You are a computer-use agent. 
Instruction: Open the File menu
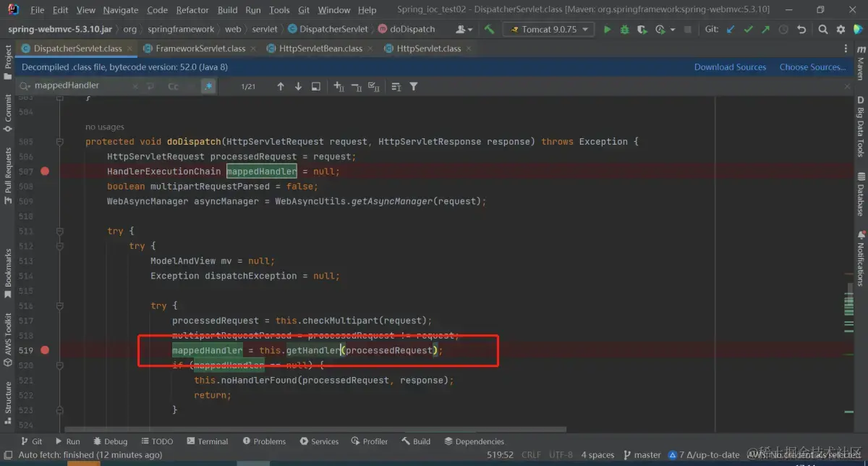(38, 10)
